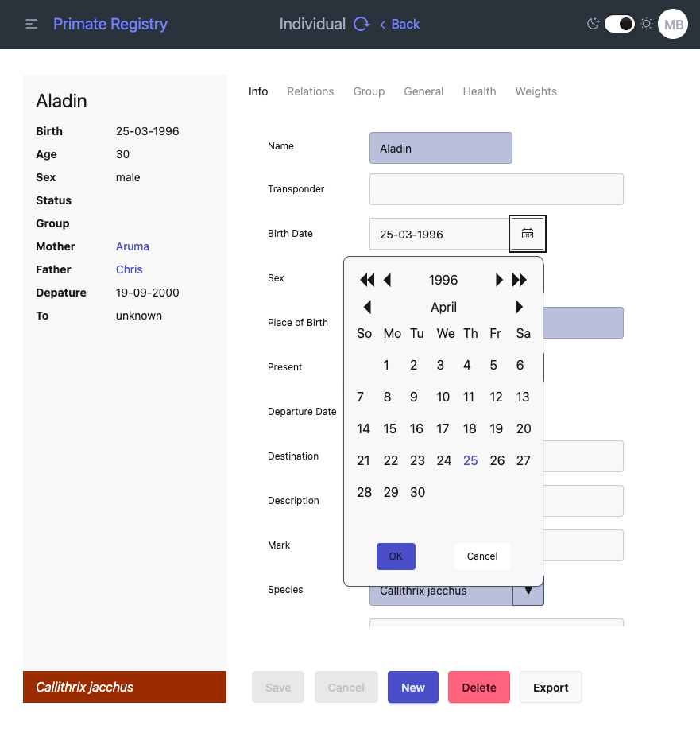Screen dimensions: 700x729
Task: Open the hamburger navigation menu
Action: [x=31, y=23]
